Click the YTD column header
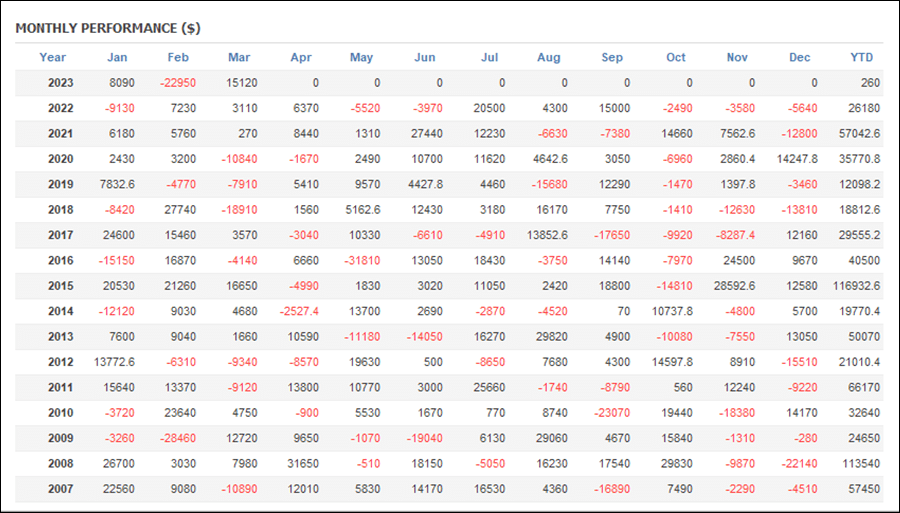The width and height of the screenshot is (900, 513). point(862,57)
